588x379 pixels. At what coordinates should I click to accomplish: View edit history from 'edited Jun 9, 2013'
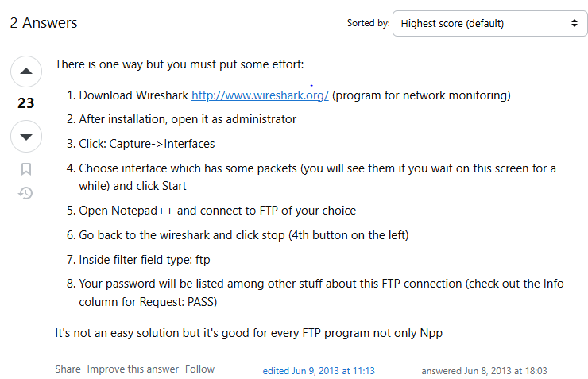point(319,371)
